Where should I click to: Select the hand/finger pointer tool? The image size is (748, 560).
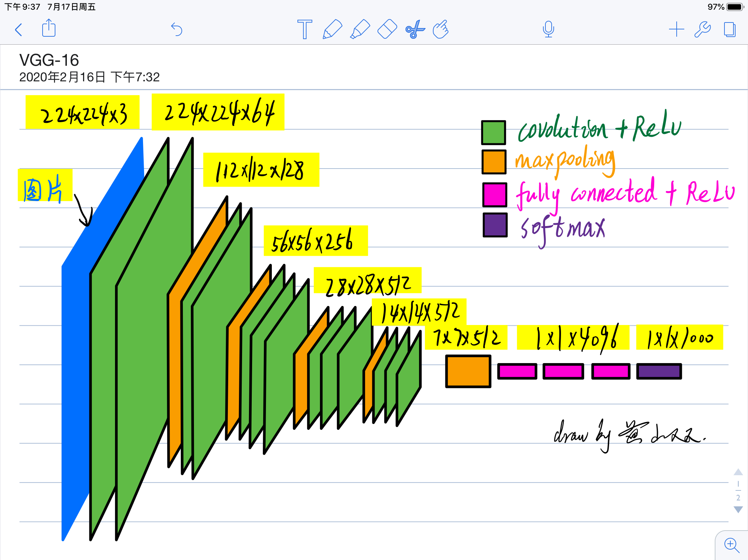(441, 29)
